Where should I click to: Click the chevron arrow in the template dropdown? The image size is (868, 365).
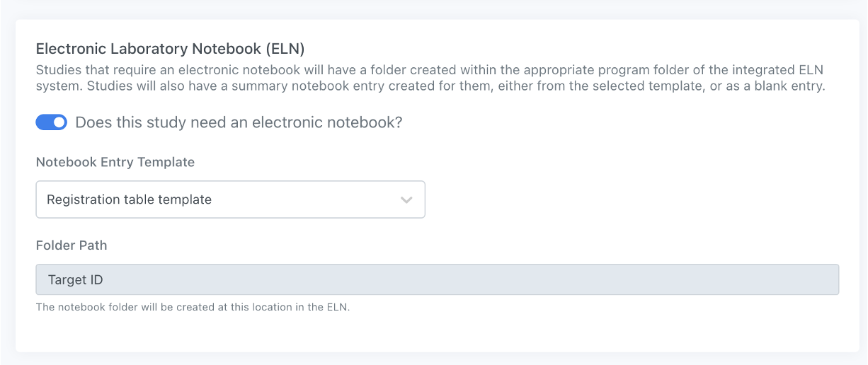coord(406,199)
